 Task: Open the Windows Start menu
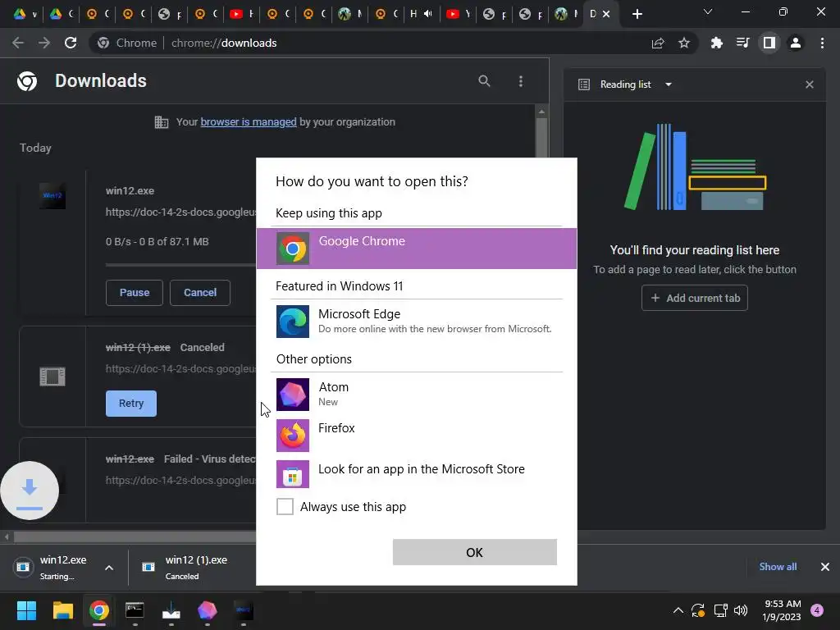point(26,610)
